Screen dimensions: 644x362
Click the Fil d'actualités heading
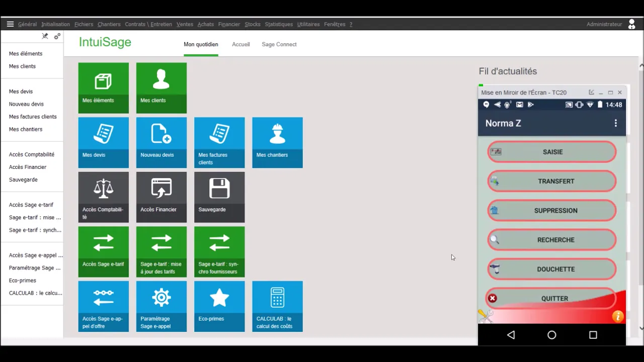click(508, 71)
